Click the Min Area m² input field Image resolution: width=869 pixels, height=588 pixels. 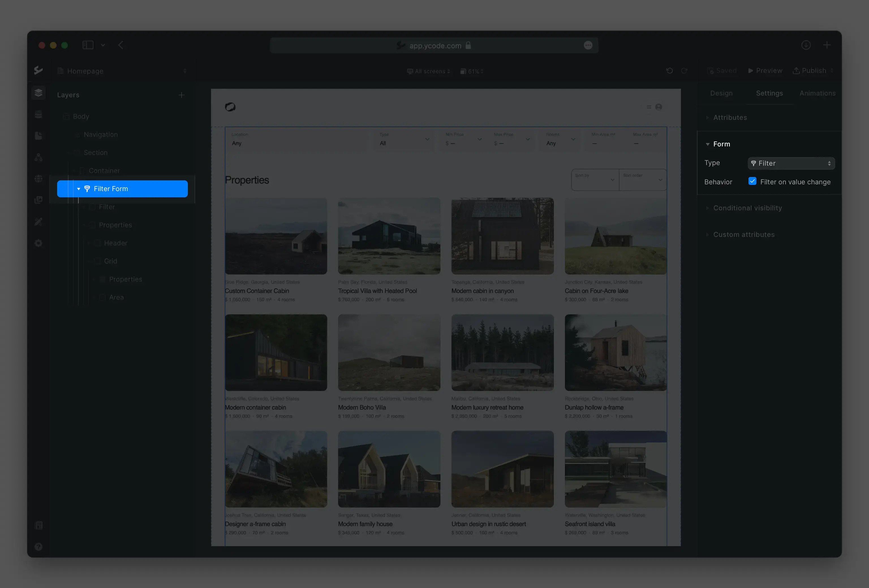tap(605, 139)
